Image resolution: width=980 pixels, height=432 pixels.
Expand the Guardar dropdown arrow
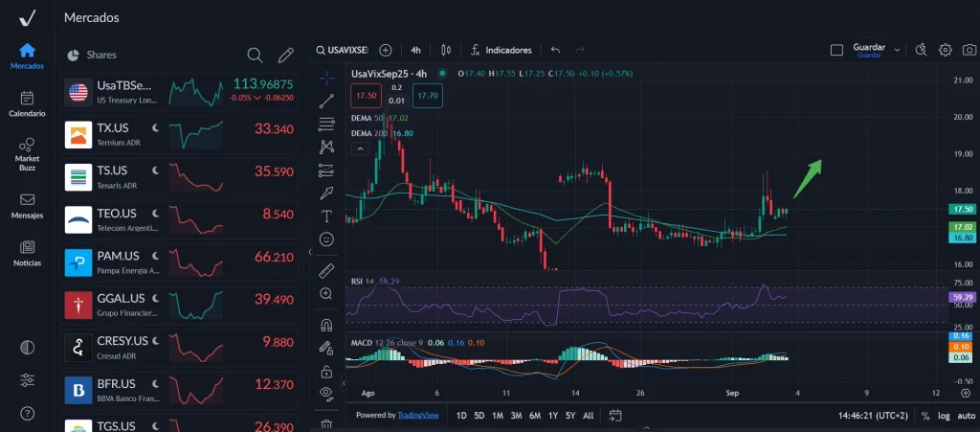tap(898, 50)
